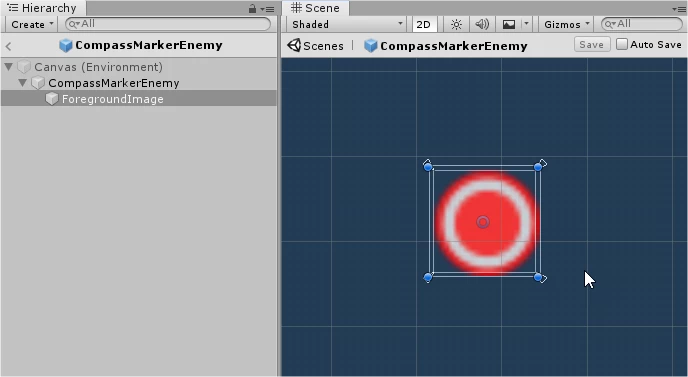Focus the Hierarchy search field
688x377 pixels.
point(168,24)
